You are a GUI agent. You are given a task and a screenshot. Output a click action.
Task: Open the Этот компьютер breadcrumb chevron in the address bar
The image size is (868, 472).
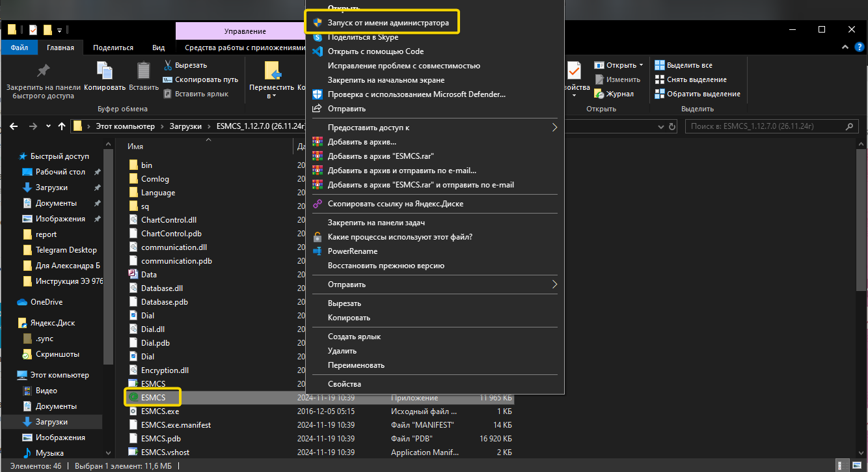point(163,126)
